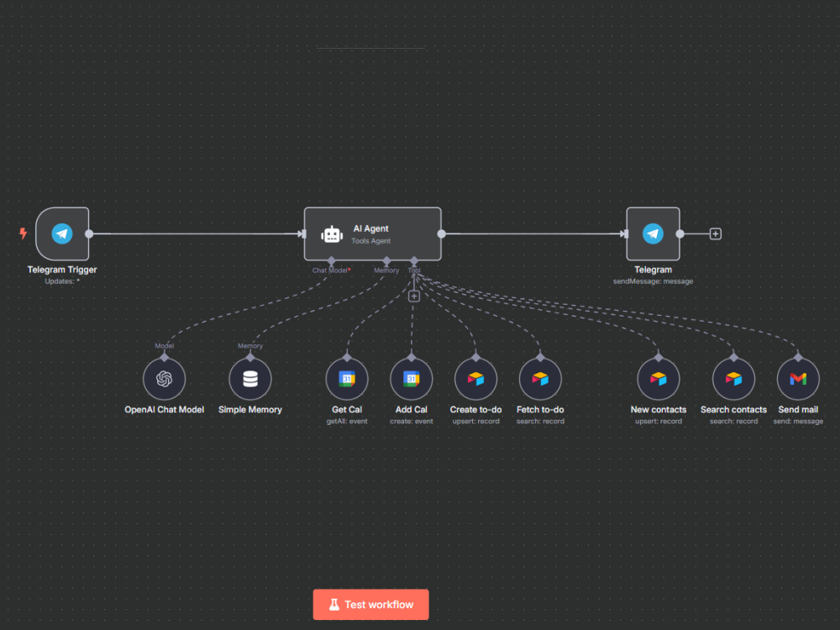Open the Search contacts Airtable node
The image size is (840, 630).
point(734,379)
